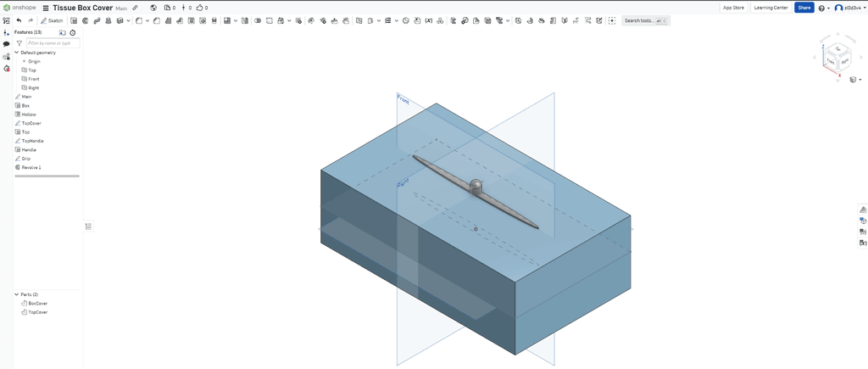Click the filter funnel icon

point(19,43)
